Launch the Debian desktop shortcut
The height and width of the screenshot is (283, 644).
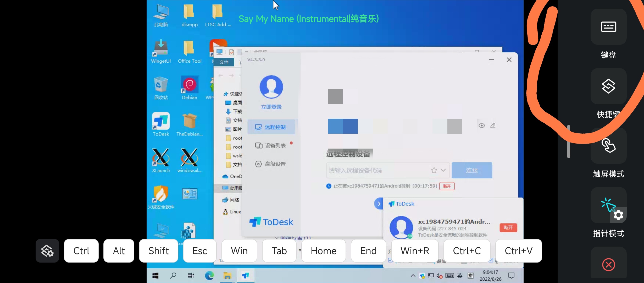click(190, 88)
